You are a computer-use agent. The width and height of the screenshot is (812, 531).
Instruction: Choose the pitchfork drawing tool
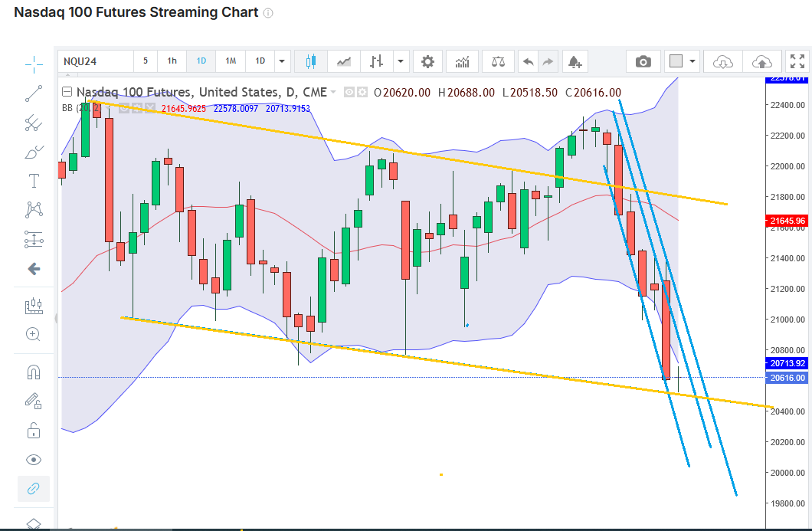(x=34, y=123)
